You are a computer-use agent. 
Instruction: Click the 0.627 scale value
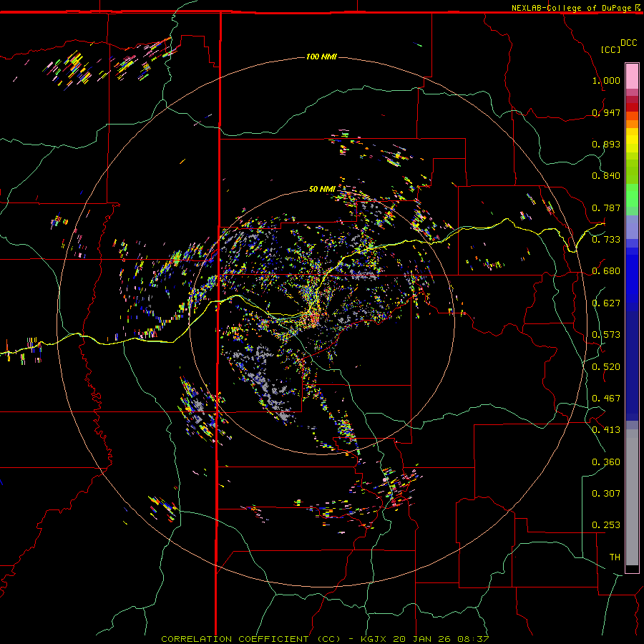pyautogui.click(x=606, y=303)
